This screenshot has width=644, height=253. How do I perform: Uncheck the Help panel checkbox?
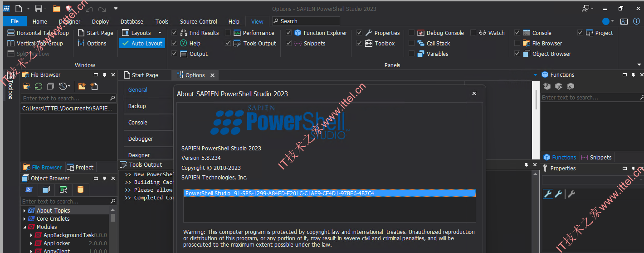click(174, 43)
